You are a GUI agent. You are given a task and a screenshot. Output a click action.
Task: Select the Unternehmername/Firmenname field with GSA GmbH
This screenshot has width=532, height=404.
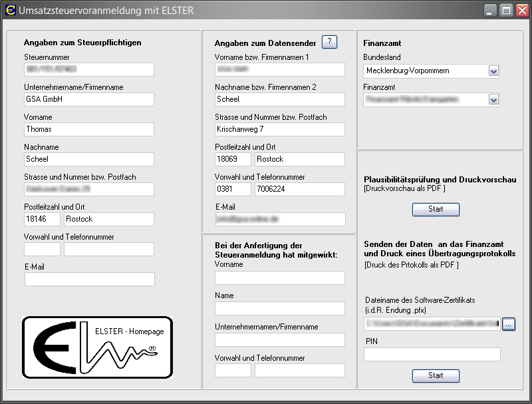pos(89,99)
